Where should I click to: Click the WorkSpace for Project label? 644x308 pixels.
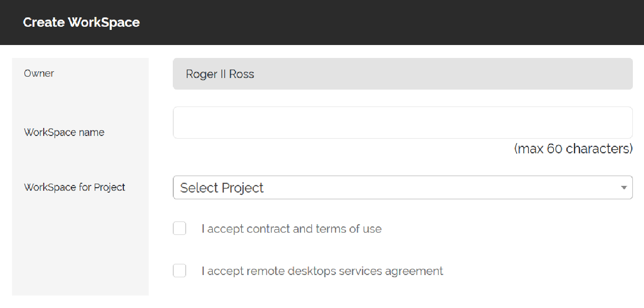pyautogui.click(x=75, y=187)
